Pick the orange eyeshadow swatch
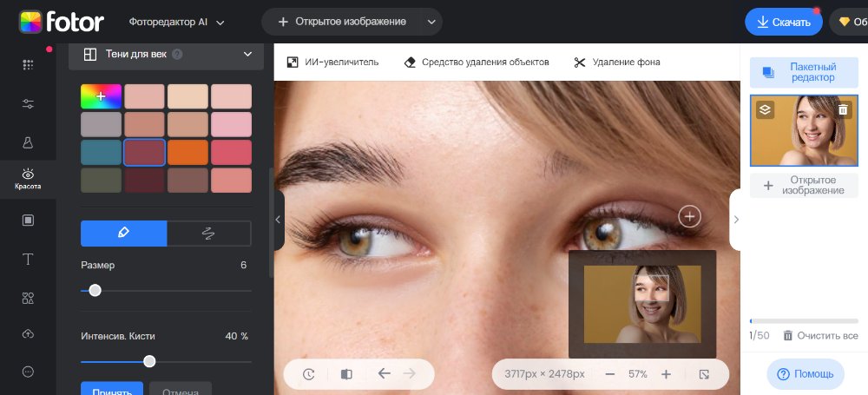Screen dimensions: 868x395 coord(187,152)
